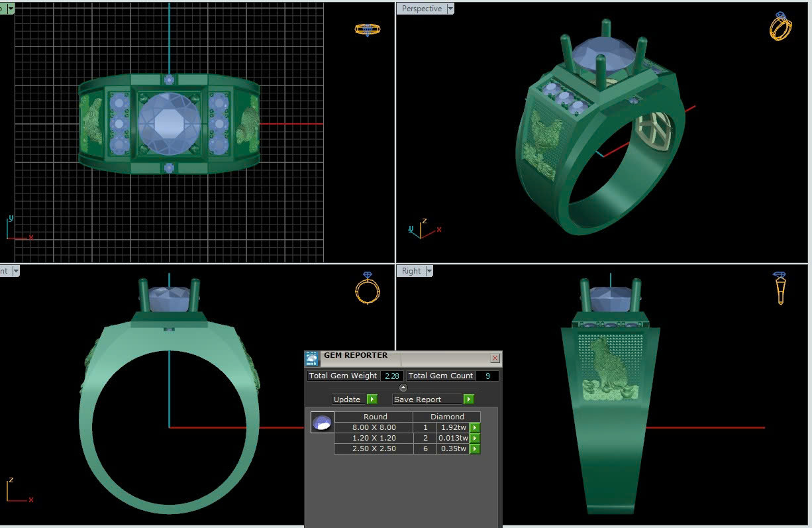The image size is (812, 528).
Task: Click the Gem Reporter panel icon
Action: 312,358
